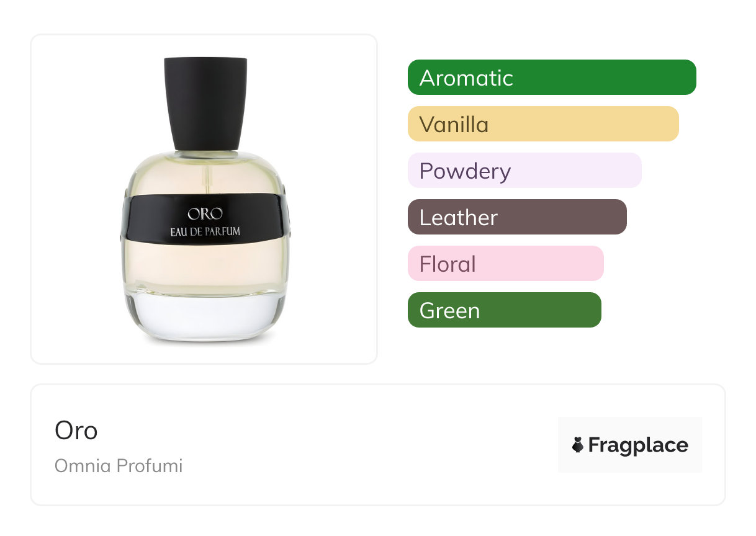Click the Fragplace wordmark text
The width and height of the screenshot is (756, 536).
638,445
